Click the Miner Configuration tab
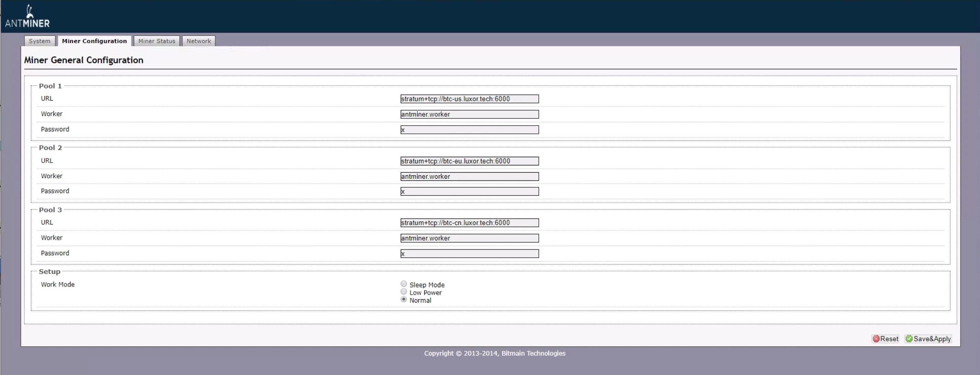 click(x=94, y=41)
